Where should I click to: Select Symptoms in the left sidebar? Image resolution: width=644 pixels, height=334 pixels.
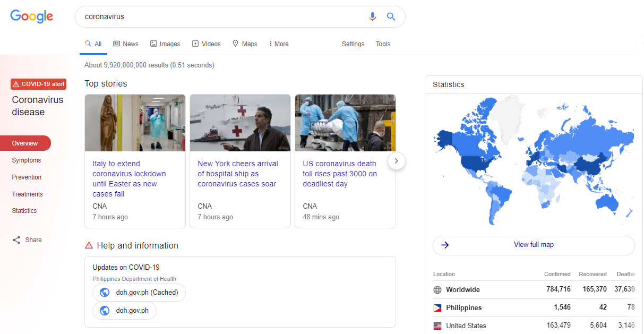(27, 160)
